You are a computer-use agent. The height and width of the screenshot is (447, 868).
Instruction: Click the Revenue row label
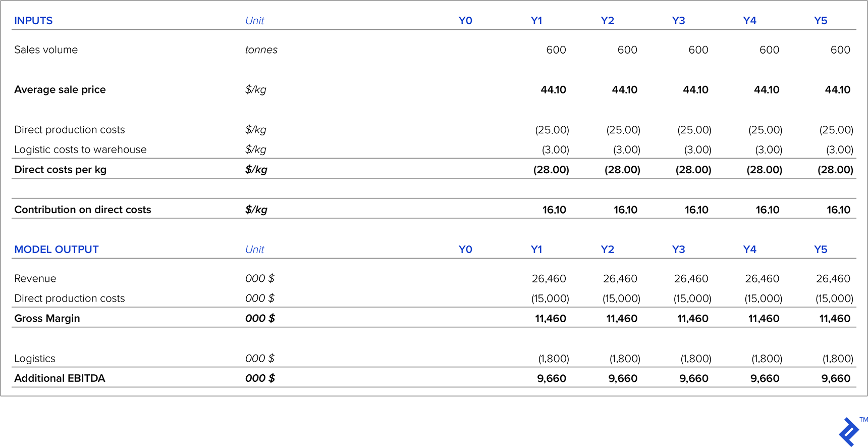coord(35,279)
